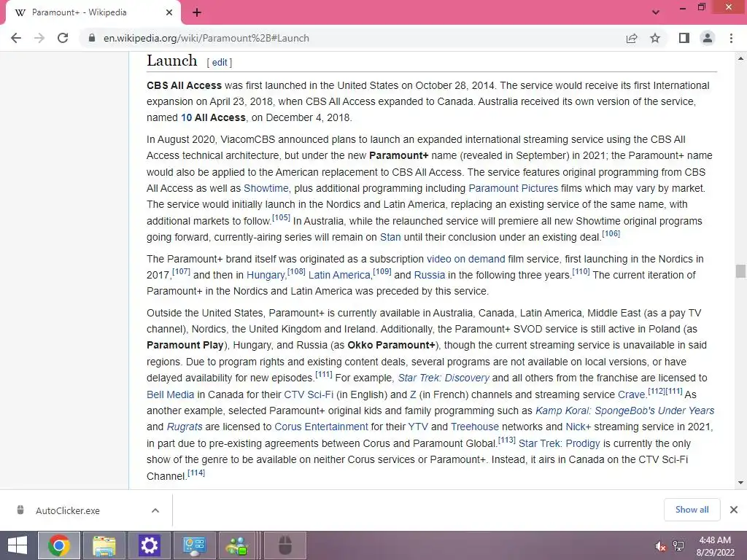Open the control panel icon in taskbar

click(194, 545)
